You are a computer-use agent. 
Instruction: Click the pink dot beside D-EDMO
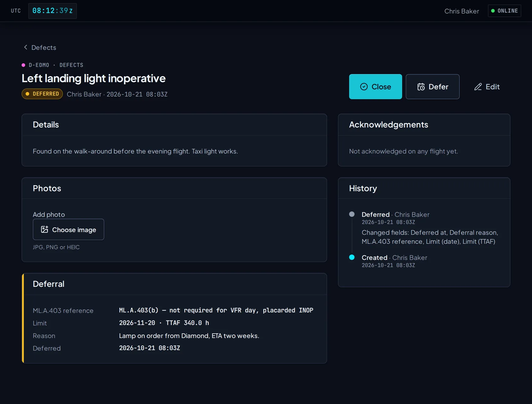point(23,65)
